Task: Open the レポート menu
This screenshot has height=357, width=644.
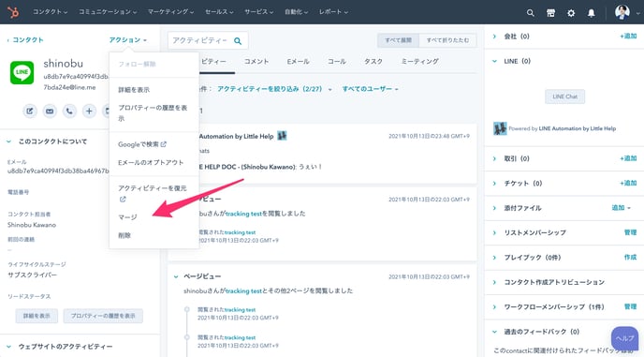Action: pos(333,12)
